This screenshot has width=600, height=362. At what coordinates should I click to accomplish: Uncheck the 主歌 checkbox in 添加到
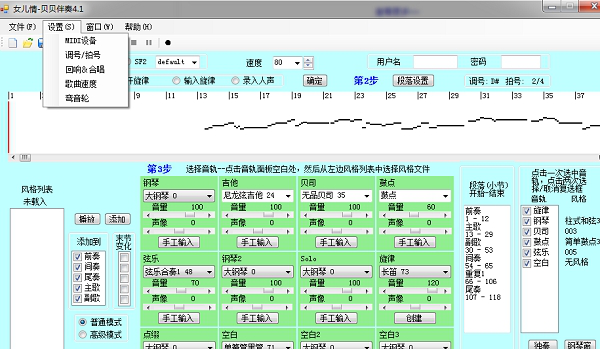78,288
